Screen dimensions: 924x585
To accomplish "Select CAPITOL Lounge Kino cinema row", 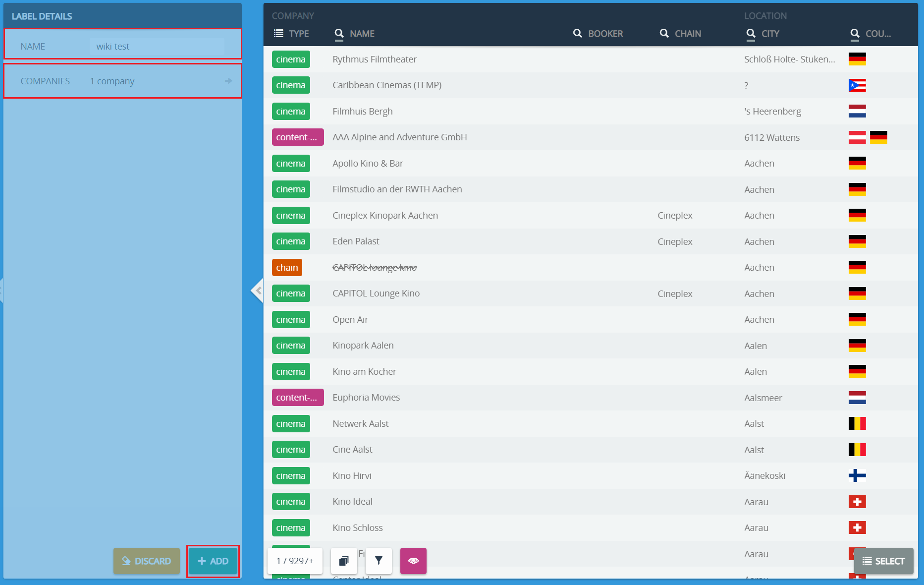I will point(591,293).
